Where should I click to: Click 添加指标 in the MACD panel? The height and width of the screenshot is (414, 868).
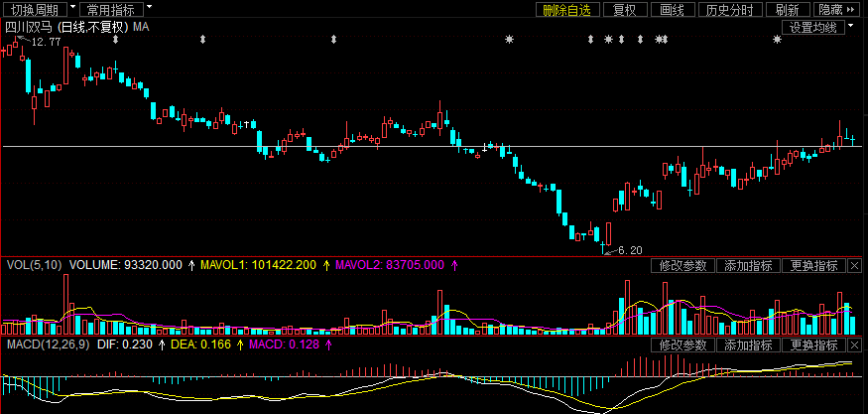(x=748, y=345)
